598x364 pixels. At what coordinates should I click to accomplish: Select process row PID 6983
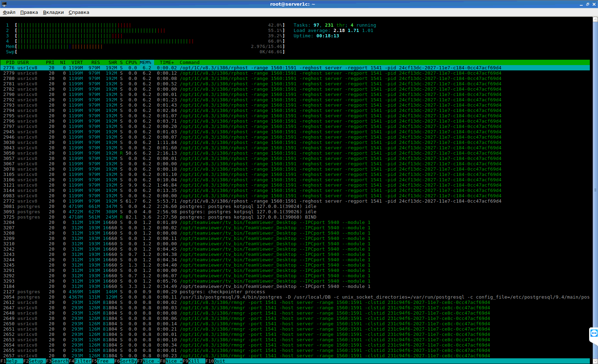pyautogui.click(x=295, y=196)
